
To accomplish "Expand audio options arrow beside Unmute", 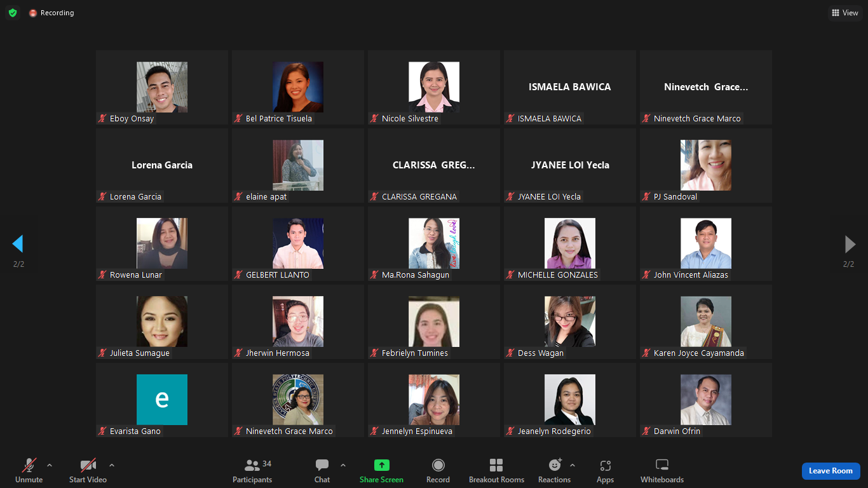I will [x=50, y=465].
